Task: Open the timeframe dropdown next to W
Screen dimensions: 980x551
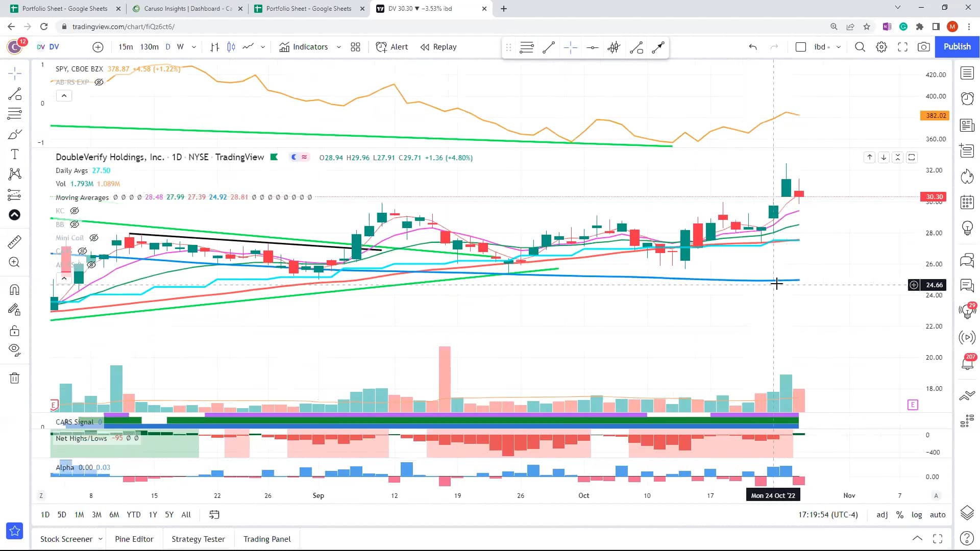Action: point(194,46)
